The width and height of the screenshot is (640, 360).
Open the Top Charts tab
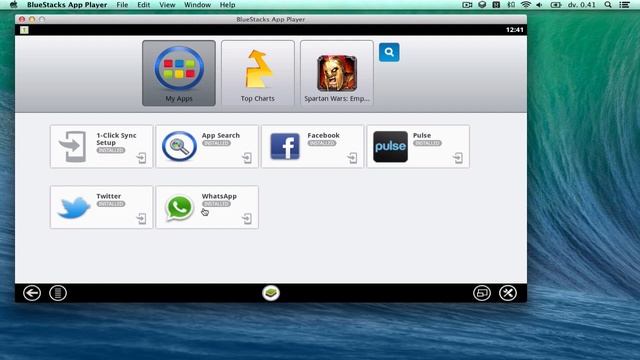[x=258, y=73]
